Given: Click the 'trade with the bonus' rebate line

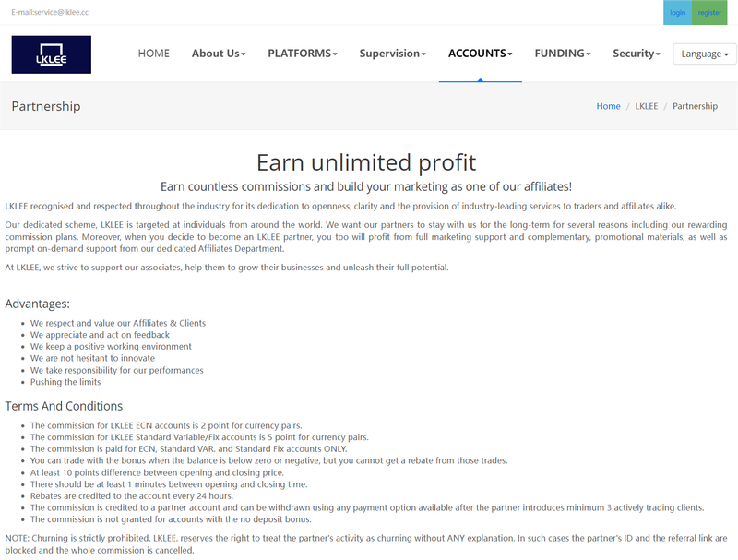Looking at the screenshot, I should pos(268,460).
